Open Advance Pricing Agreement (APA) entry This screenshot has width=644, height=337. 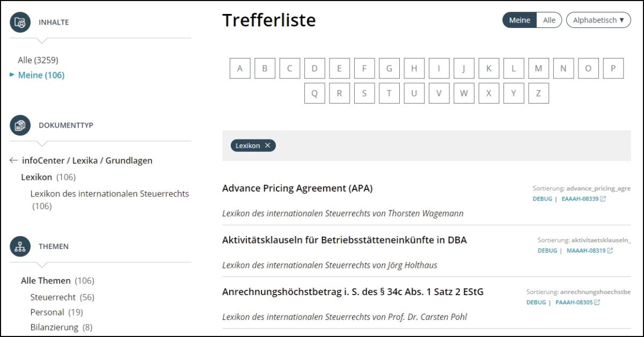297,188
